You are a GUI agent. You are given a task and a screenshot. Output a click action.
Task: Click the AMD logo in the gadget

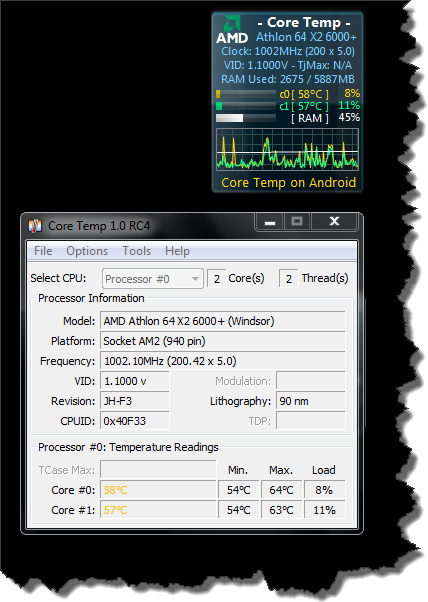point(232,30)
